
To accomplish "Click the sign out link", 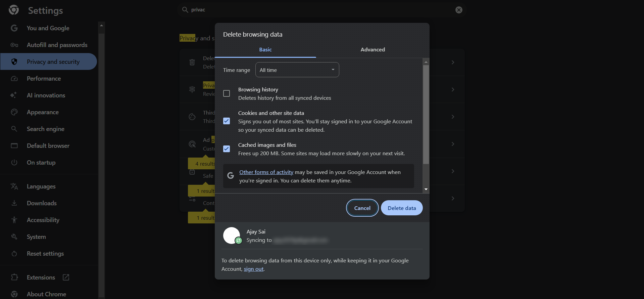I will click(254, 269).
